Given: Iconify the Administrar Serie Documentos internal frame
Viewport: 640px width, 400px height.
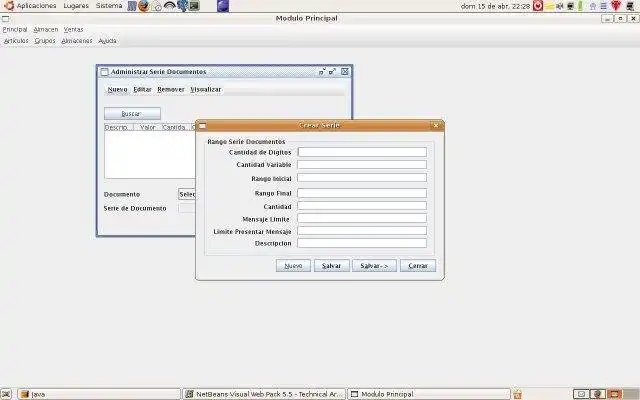Looking at the screenshot, I should click(322, 71).
